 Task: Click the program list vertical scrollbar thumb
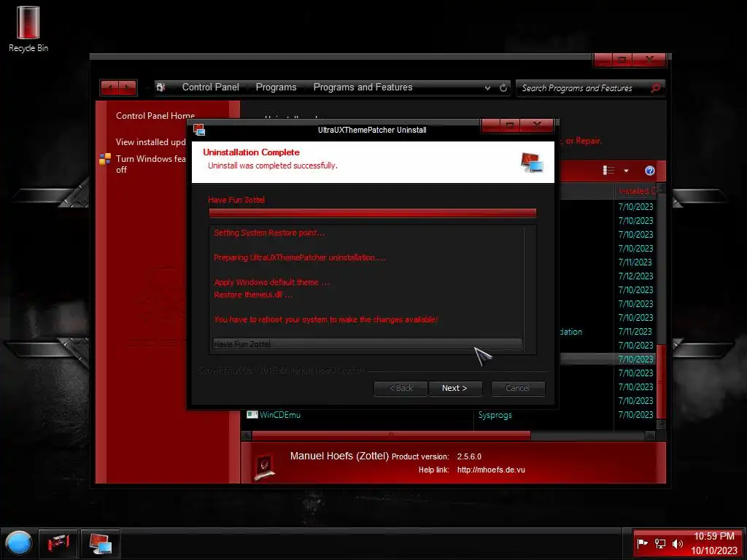click(x=661, y=382)
